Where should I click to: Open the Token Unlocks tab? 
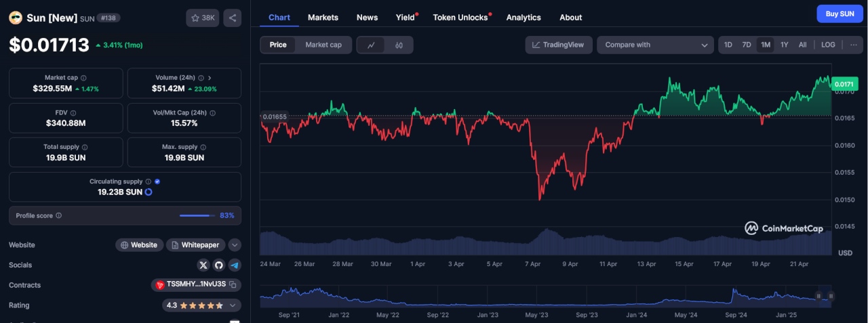(x=462, y=17)
